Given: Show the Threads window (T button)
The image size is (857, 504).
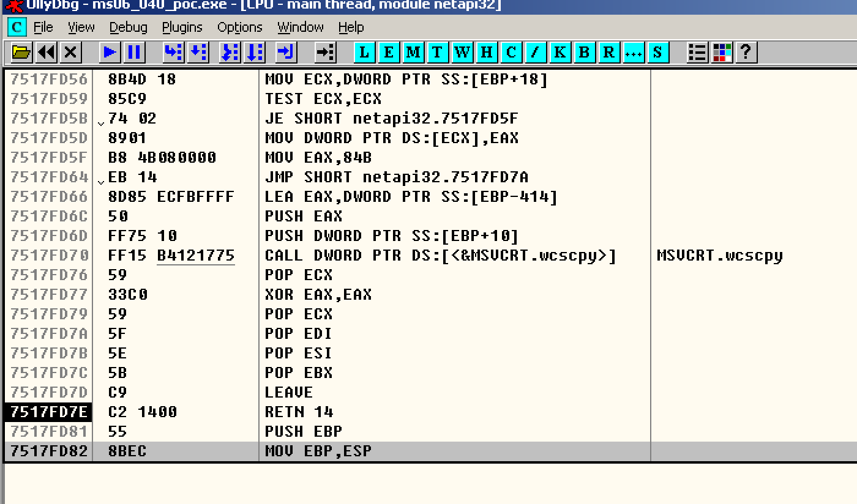Looking at the screenshot, I should (x=437, y=52).
